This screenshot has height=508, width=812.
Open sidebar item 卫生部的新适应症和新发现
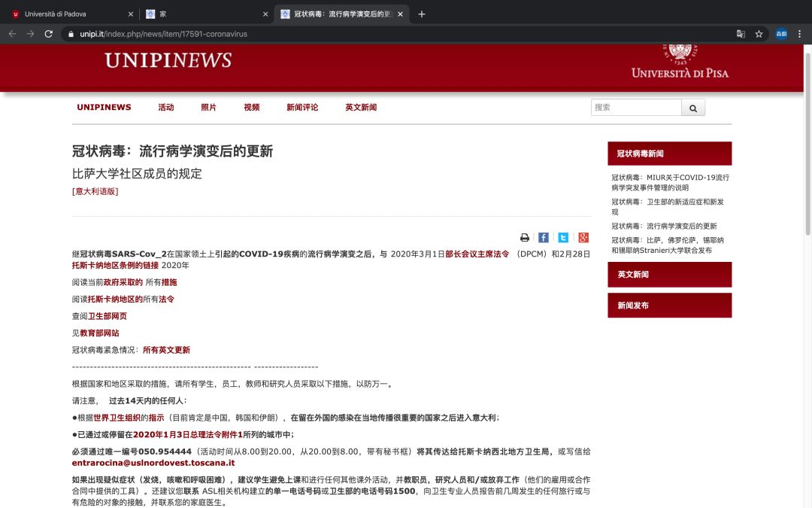pyautogui.click(x=668, y=207)
